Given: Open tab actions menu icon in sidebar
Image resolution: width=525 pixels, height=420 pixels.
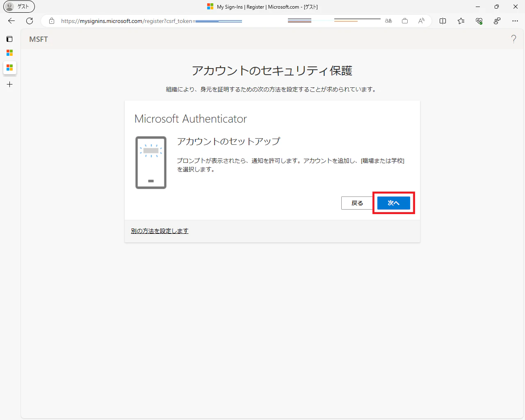Looking at the screenshot, I should pyautogui.click(x=9, y=39).
